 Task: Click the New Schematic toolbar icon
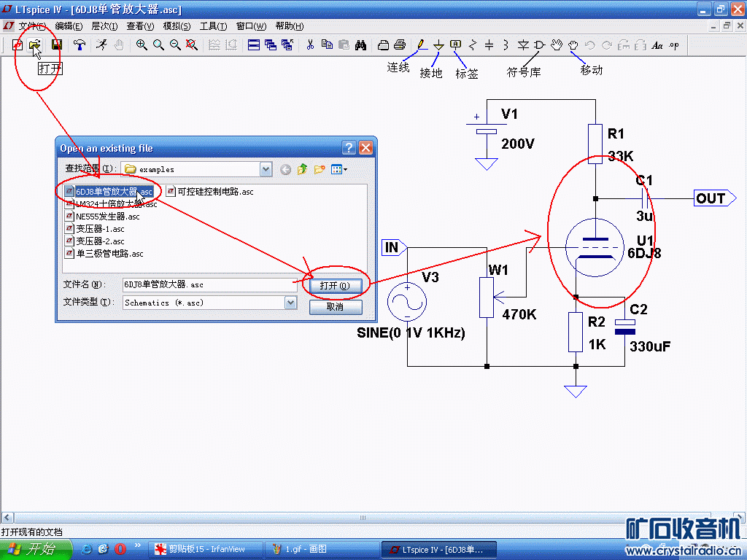point(18,44)
